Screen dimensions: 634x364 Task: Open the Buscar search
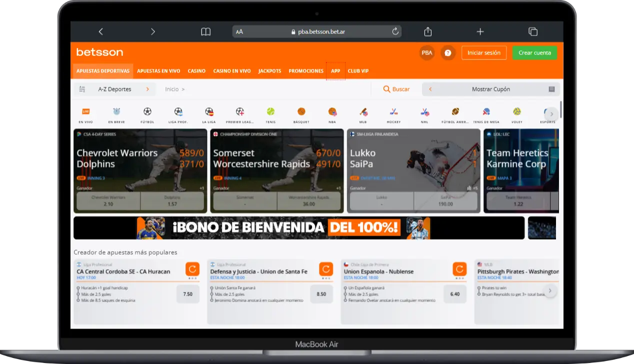pos(396,89)
